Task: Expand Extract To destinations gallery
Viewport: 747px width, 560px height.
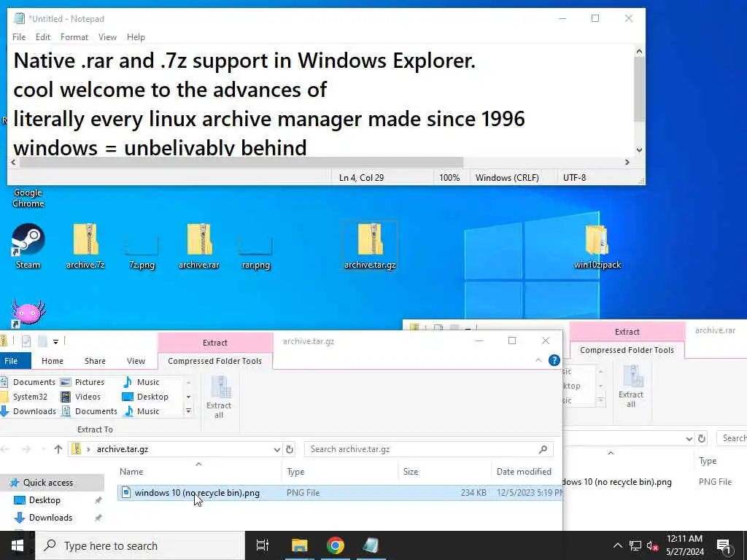Action: (189, 411)
